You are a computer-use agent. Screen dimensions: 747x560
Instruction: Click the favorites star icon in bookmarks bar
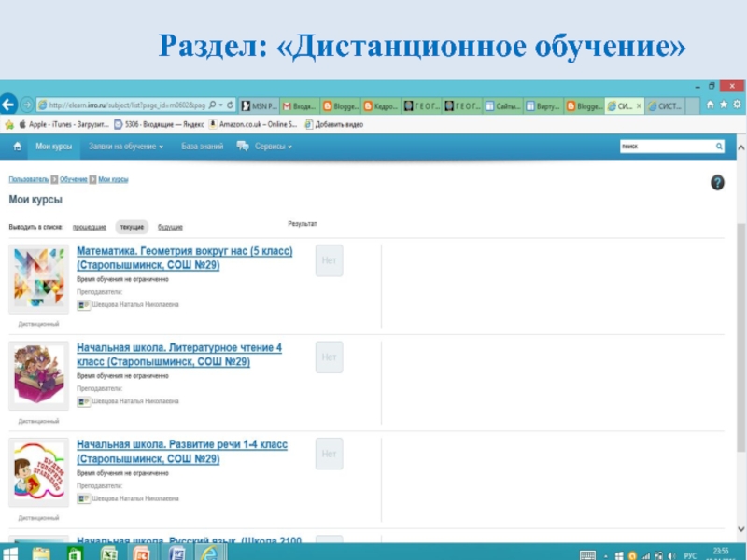(9, 123)
